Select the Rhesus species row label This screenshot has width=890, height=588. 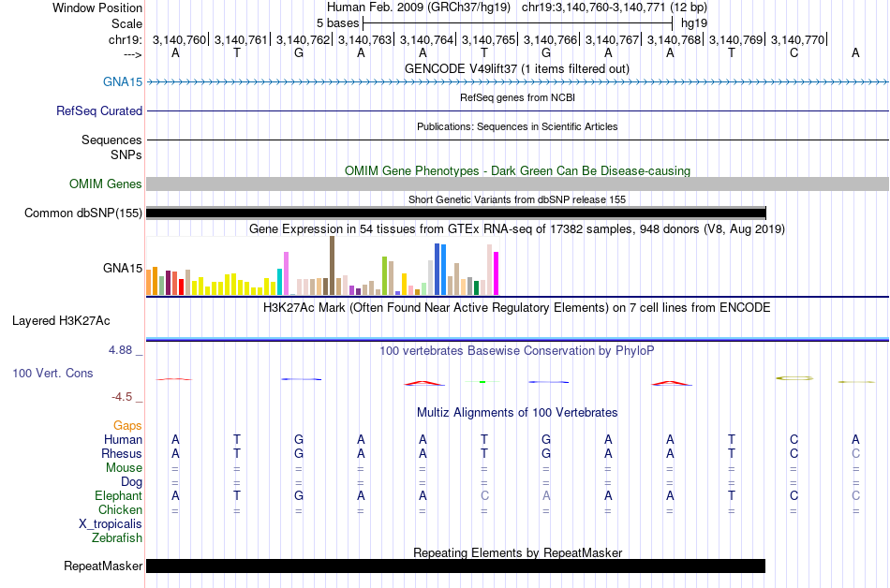click(122, 453)
